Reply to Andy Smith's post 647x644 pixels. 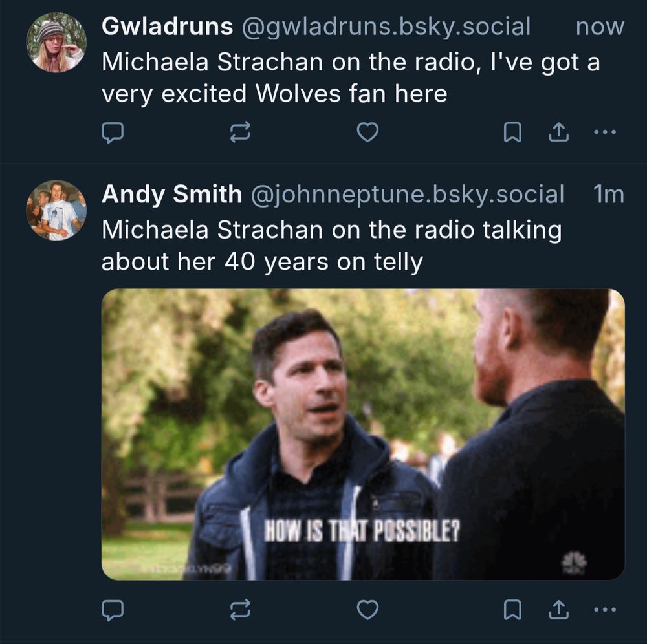click(112, 610)
